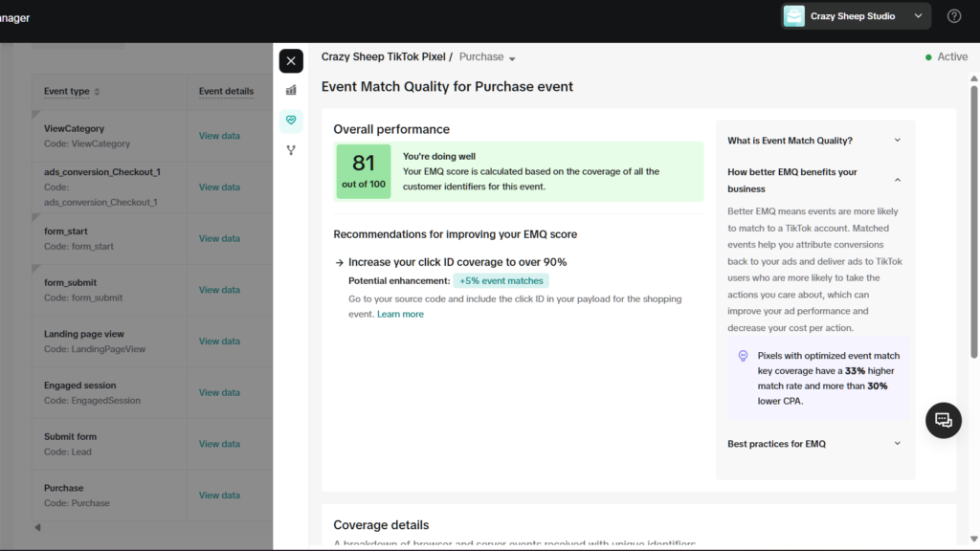This screenshot has height=551, width=980.
Task: Open the Crazy Sheep Studio account dropdown
Action: point(918,16)
